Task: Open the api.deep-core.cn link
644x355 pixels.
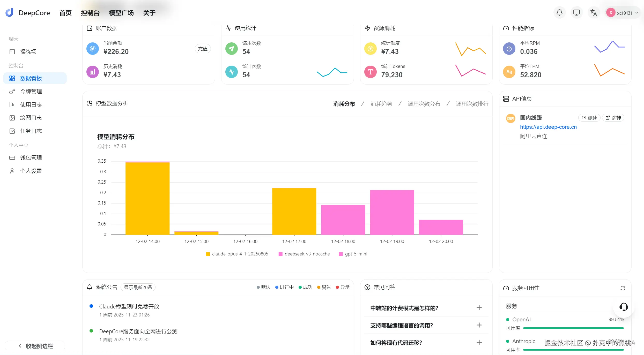Action: [548, 127]
